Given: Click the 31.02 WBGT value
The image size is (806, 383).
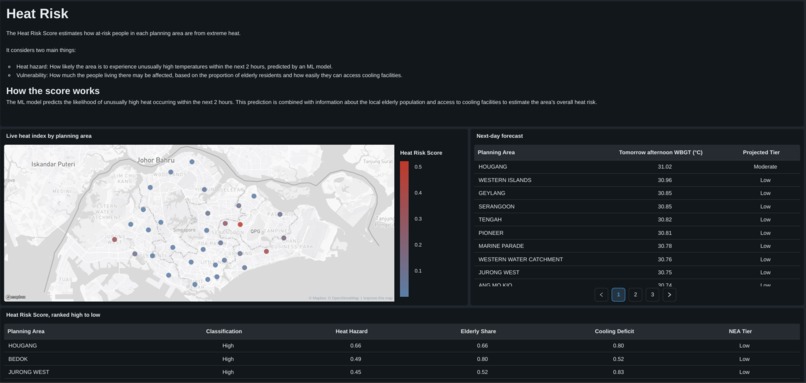Looking at the screenshot, I should tap(665, 167).
